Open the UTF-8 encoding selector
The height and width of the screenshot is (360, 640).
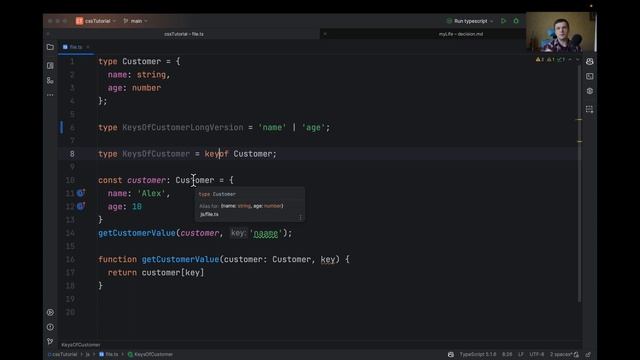tap(537, 354)
